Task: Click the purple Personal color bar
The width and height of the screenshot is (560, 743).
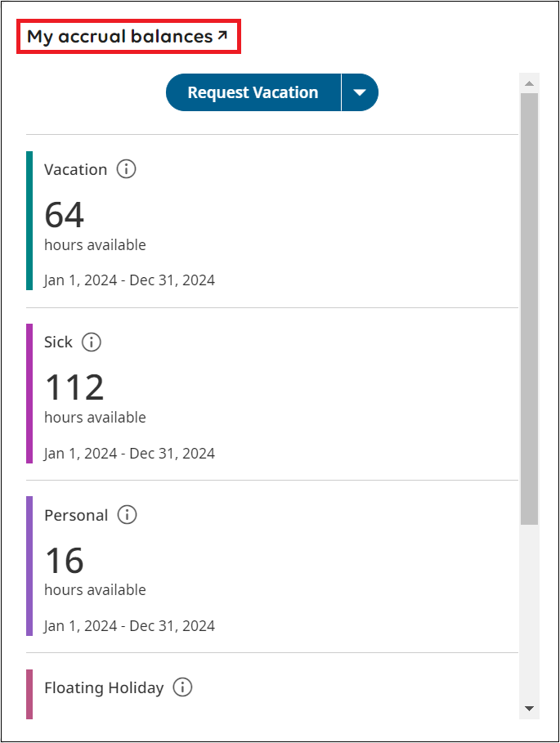Action: (29, 566)
